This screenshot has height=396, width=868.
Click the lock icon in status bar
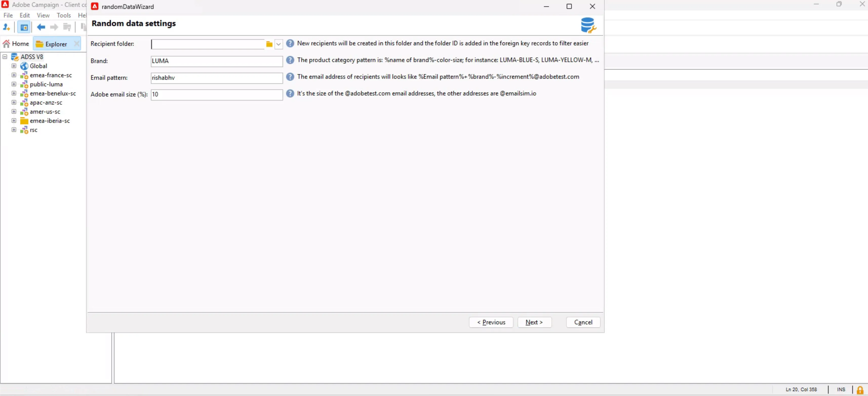point(860,390)
